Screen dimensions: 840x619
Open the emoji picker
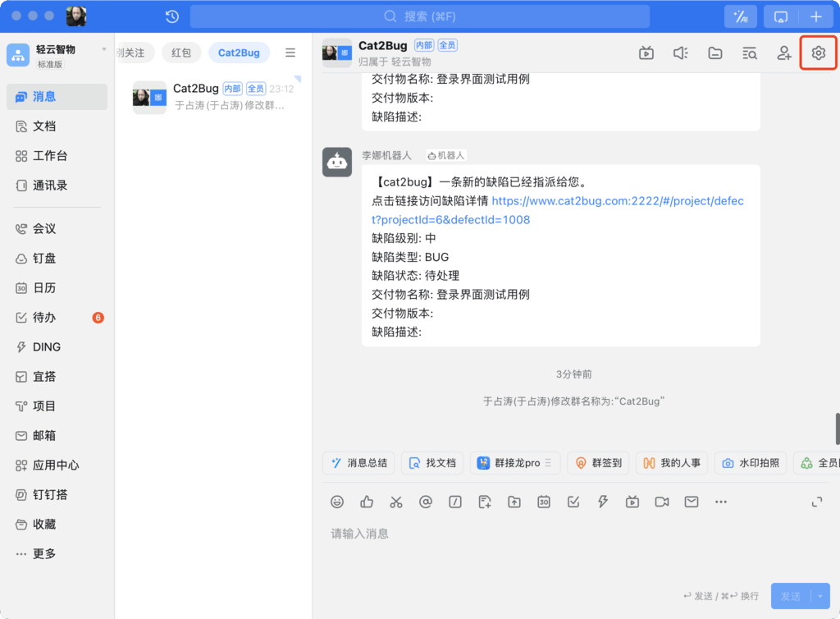tap(337, 502)
